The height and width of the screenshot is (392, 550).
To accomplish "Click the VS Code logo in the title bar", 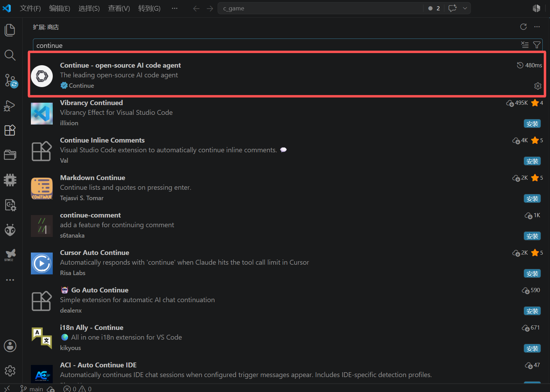I will pyautogui.click(x=7, y=8).
